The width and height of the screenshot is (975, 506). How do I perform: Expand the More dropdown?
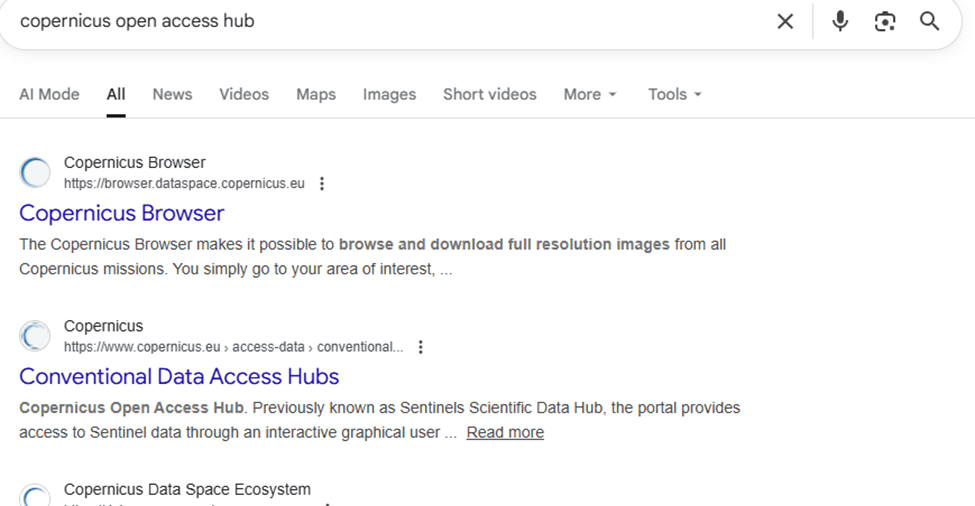[x=590, y=94]
